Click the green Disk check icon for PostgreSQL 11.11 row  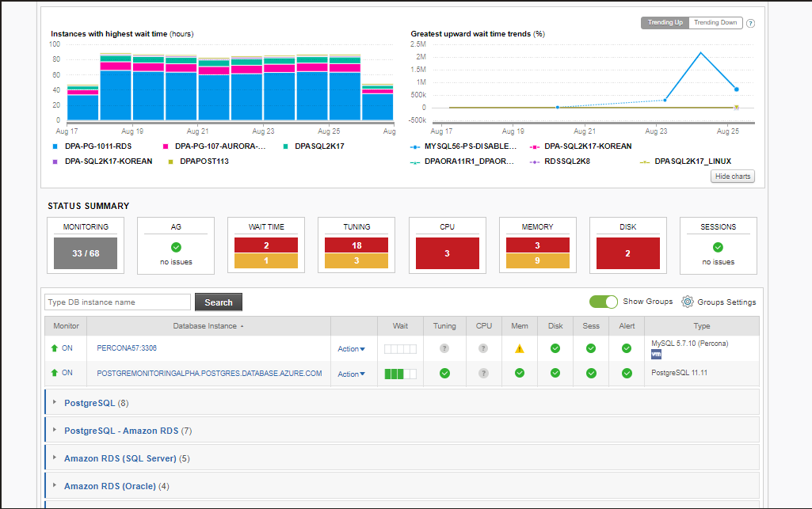[x=555, y=373]
